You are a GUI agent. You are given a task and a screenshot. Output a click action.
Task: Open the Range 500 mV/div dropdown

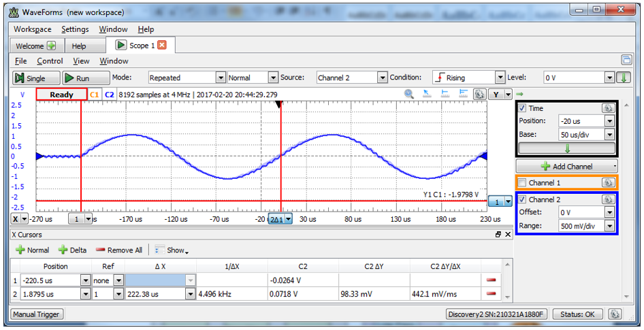pyautogui.click(x=609, y=226)
